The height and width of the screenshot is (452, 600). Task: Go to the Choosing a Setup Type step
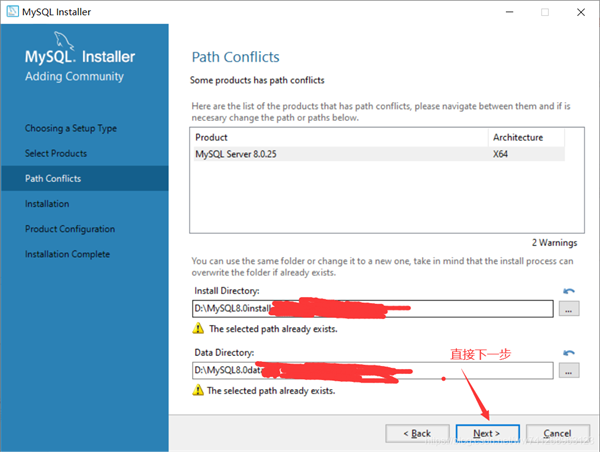pos(71,128)
